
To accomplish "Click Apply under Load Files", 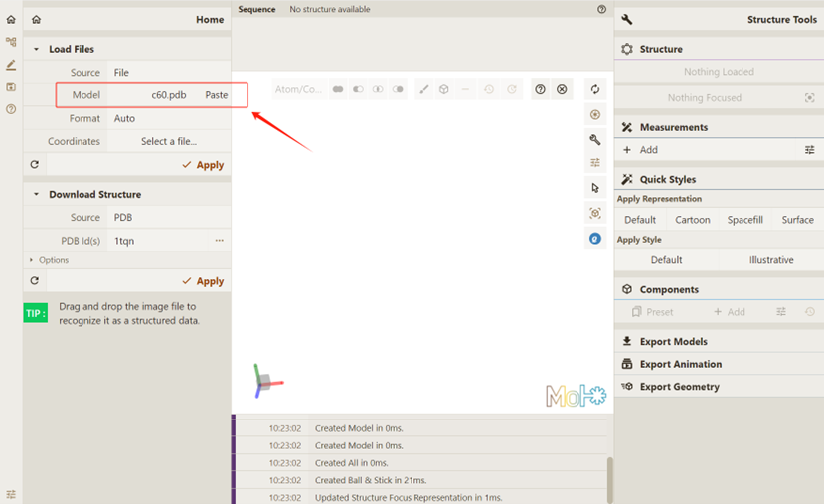I will click(203, 165).
